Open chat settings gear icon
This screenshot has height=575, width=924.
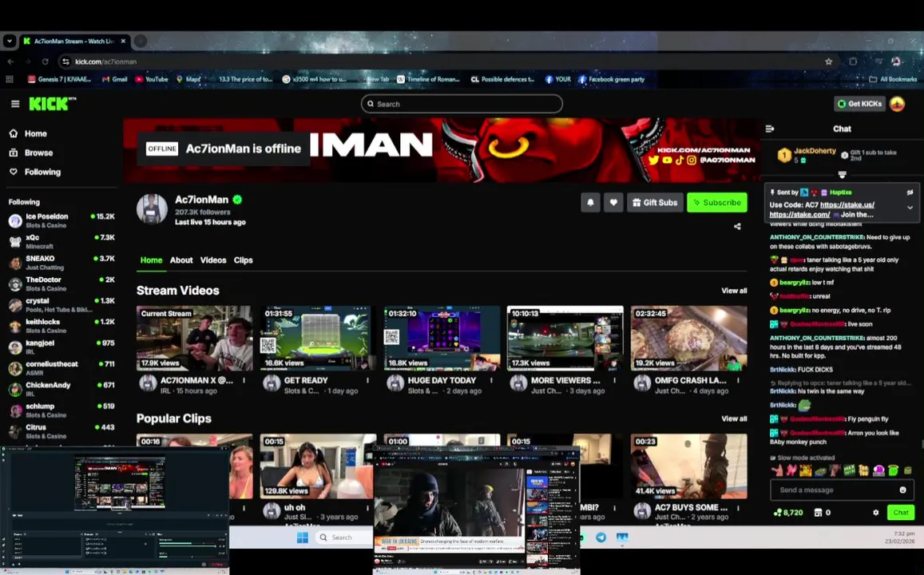(875, 513)
